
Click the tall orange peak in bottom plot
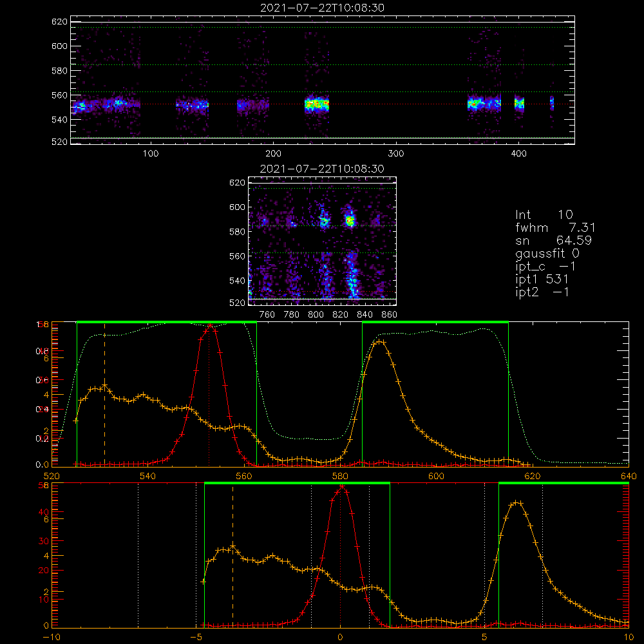click(x=516, y=502)
